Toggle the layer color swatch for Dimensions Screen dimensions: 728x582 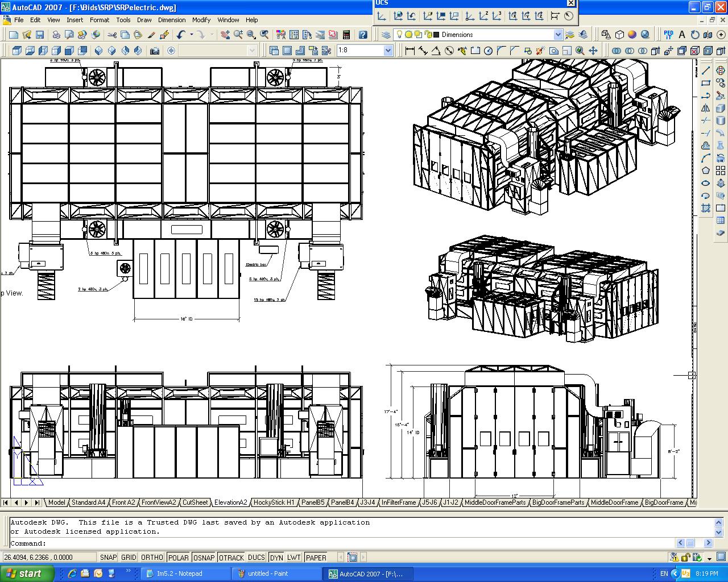(437, 35)
